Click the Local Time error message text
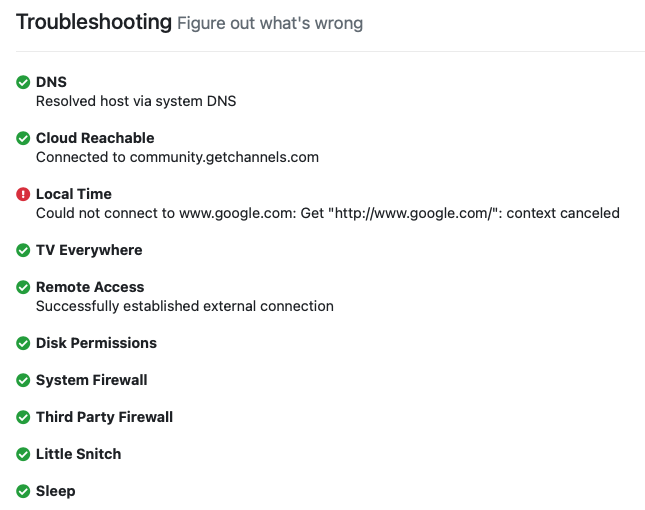The height and width of the screenshot is (510, 645). pyautogui.click(x=327, y=213)
